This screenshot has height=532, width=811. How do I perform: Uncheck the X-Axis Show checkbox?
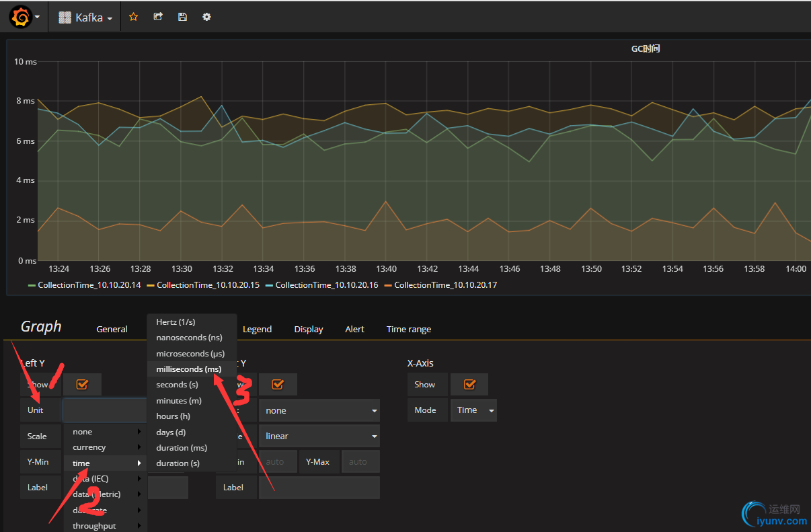(469, 385)
